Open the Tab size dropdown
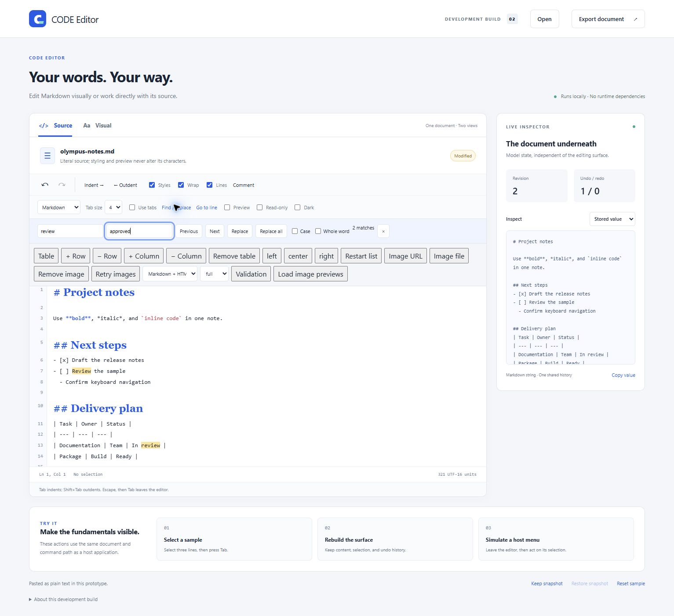The height and width of the screenshot is (616, 674). pyautogui.click(x=113, y=208)
